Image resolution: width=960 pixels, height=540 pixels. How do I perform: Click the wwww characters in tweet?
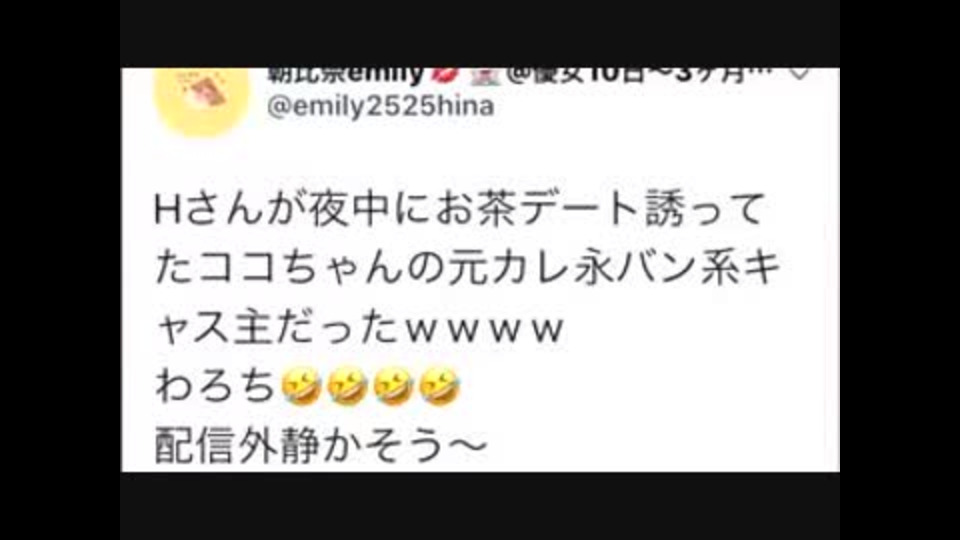click(x=484, y=331)
